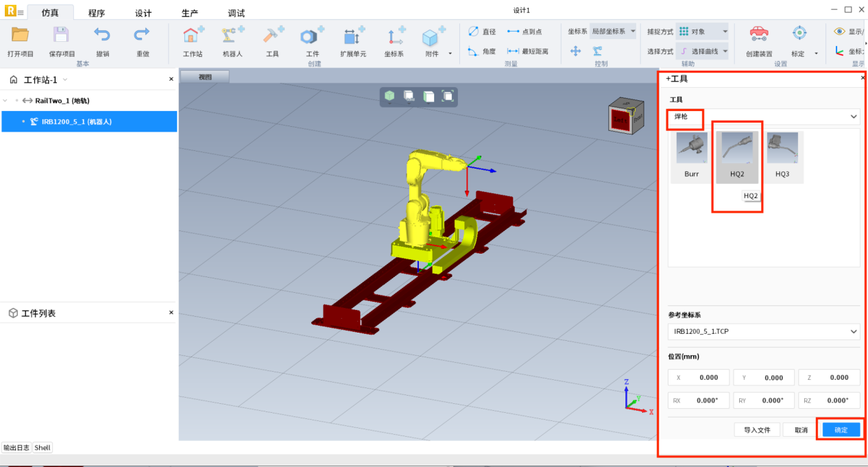Expand the 局部坐标系 coordinate system dropdown

[x=614, y=32]
